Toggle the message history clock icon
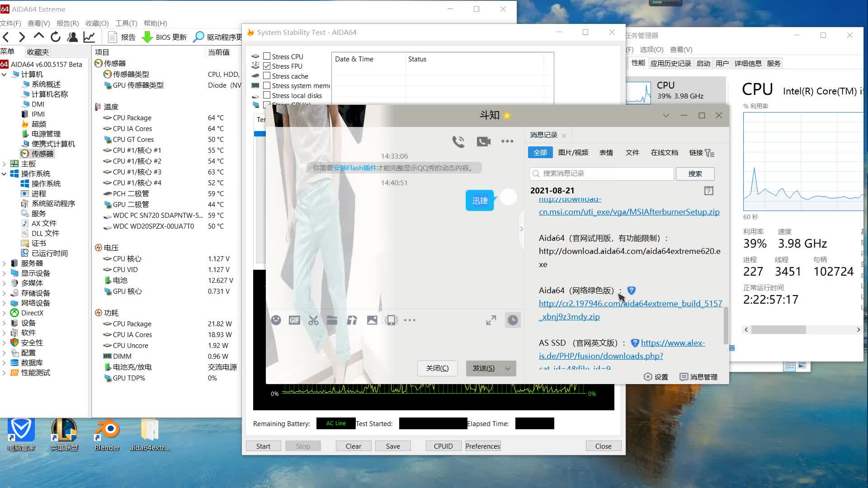This screenshot has width=868, height=488. 513,320
